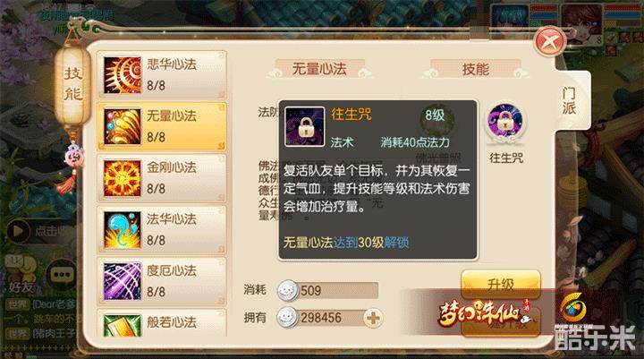Switch to the 门派 side tab
The width and height of the screenshot is (644, 359).
[569, 101]
